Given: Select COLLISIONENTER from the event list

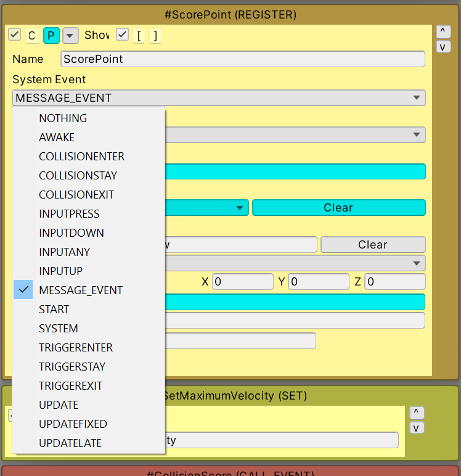Looking at the screenshot, I should pos(81,157).
